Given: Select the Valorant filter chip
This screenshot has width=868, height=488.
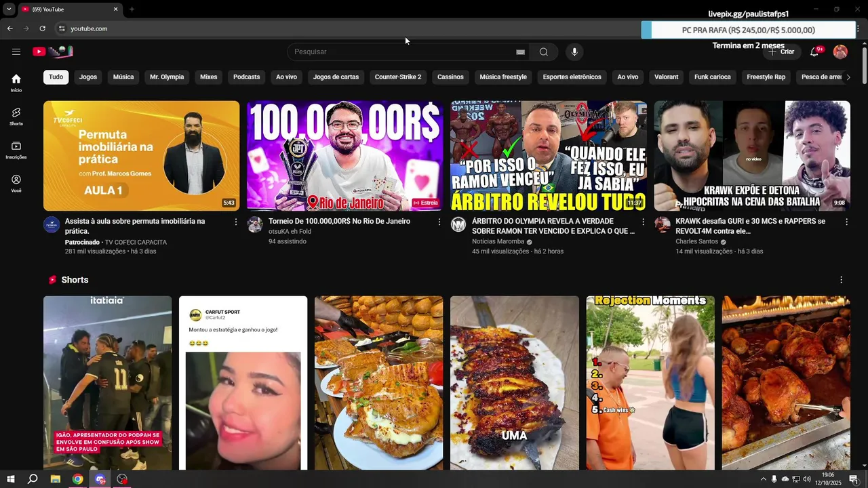Looking at the screenshot, I should coord(667,77).
